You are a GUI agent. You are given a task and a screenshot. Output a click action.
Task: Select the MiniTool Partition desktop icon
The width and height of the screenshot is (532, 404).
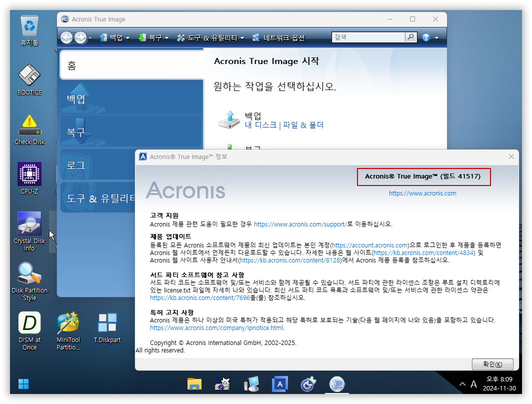click(68, 331)
